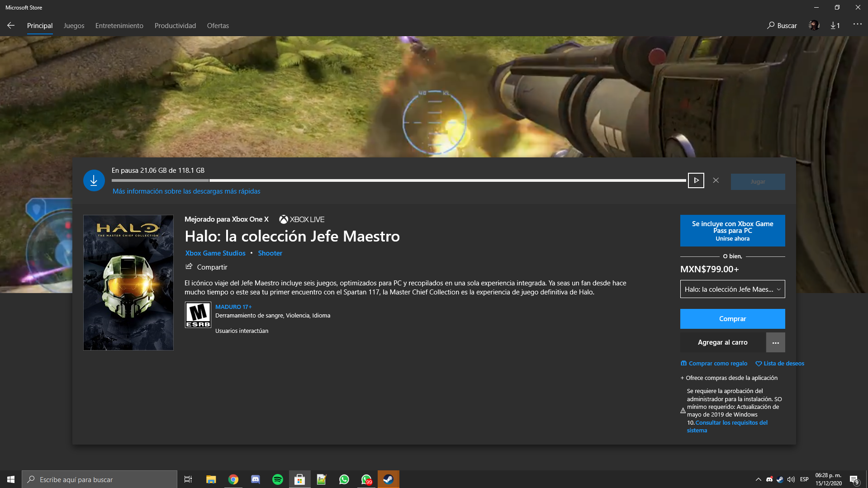
Task: Open Discord from the taskbar
Action: [x=255, y=479]
